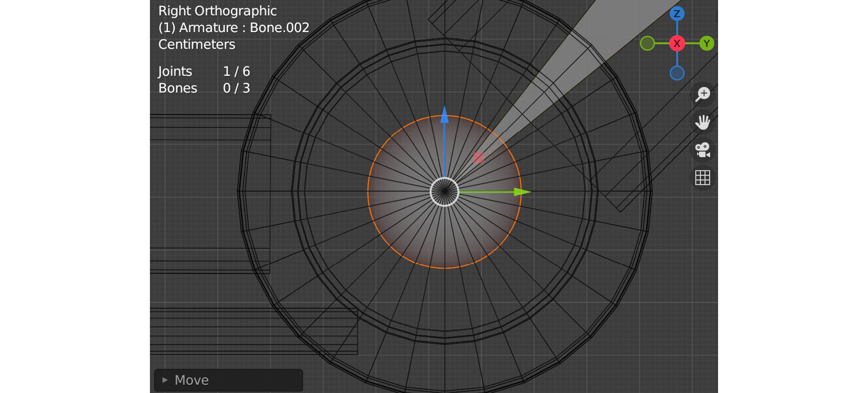Screen dimensions: 868x393
Task: Click the Joints '1 / 6' statistic
Action: 236,71
